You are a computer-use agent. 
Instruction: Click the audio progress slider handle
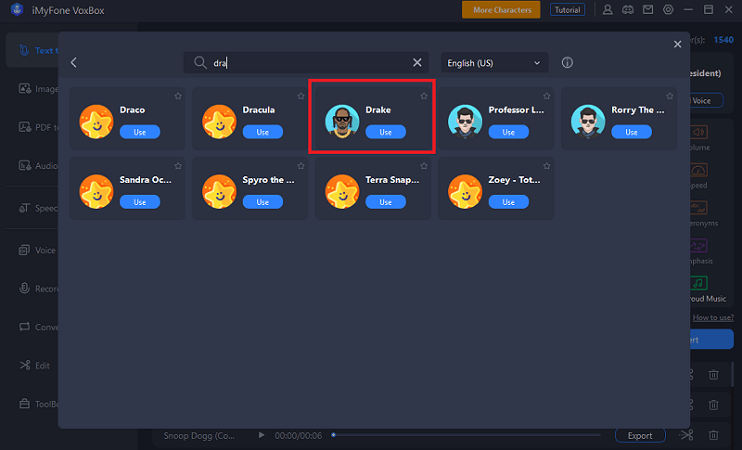tap(334, 435)
